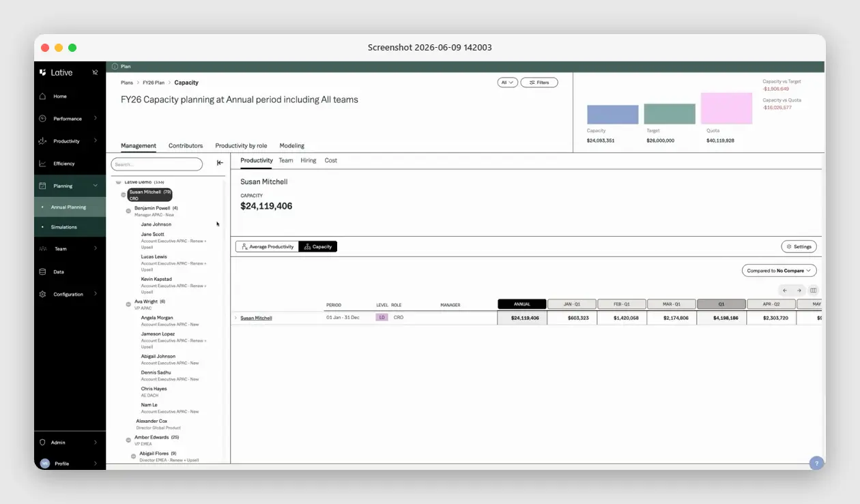
Task: Expand the Team submenu chevron
Action: [x=95, y=249]
